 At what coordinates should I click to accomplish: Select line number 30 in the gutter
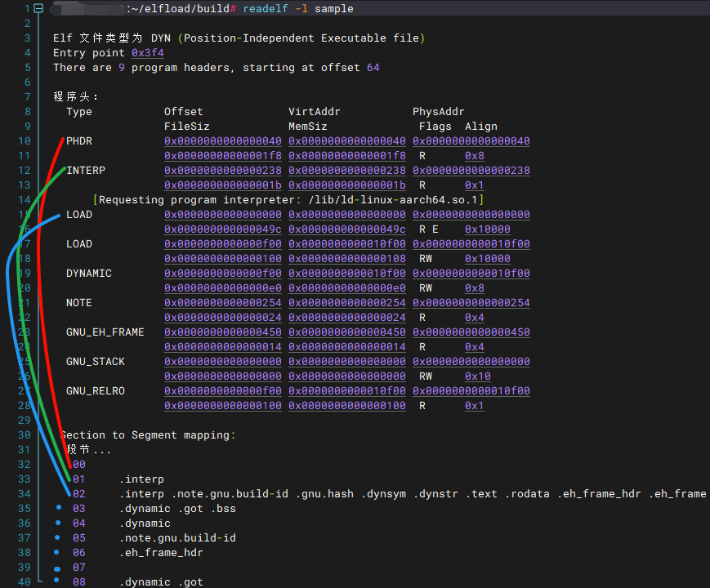click(24, 435)
